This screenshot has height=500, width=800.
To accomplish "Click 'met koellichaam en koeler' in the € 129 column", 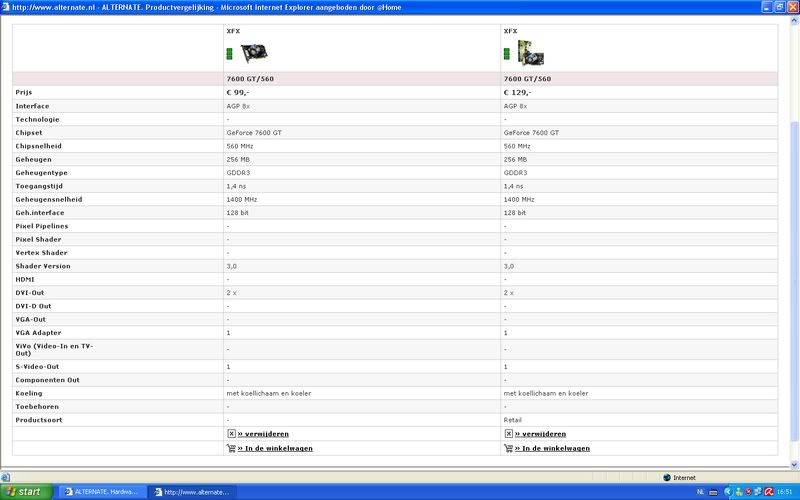I will [x=546, y=393].
